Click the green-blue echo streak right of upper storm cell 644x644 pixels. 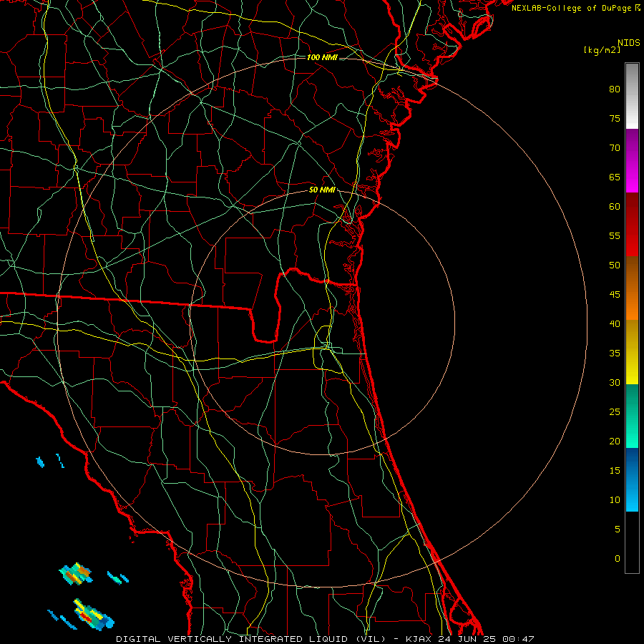[x=118, y=577]
